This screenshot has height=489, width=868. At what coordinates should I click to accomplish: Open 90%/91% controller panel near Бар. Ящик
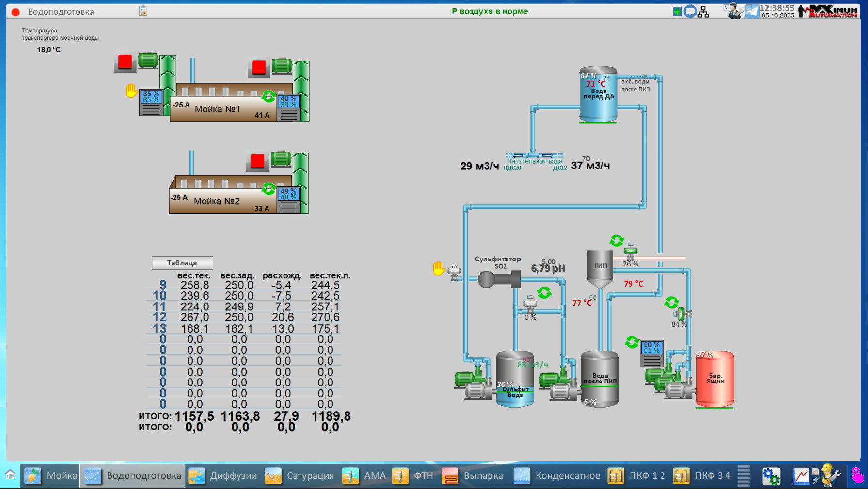tap(652, 353)
